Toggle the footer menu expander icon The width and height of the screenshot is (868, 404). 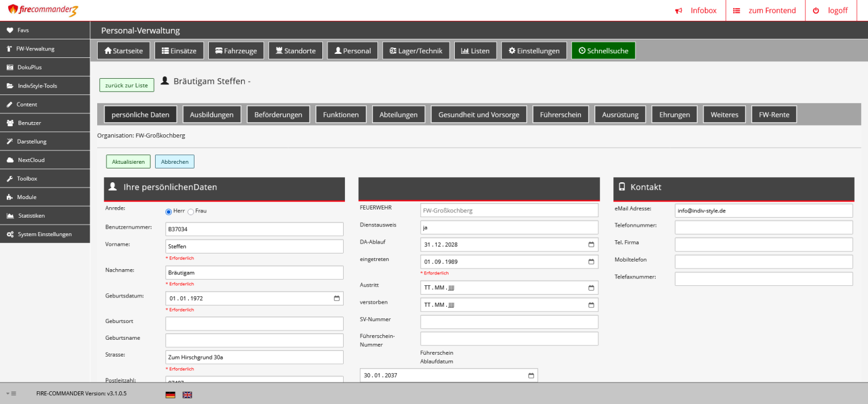pyautogui.click(x=11, y=394)
